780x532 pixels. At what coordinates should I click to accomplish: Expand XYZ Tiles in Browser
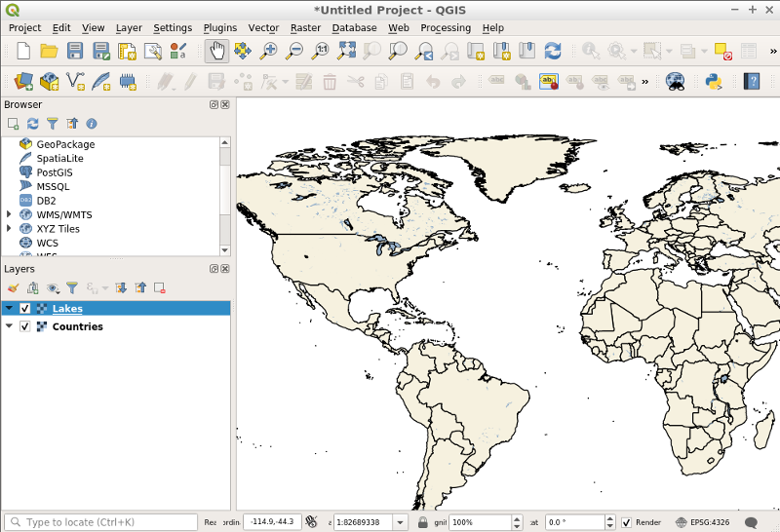point(9,228)
